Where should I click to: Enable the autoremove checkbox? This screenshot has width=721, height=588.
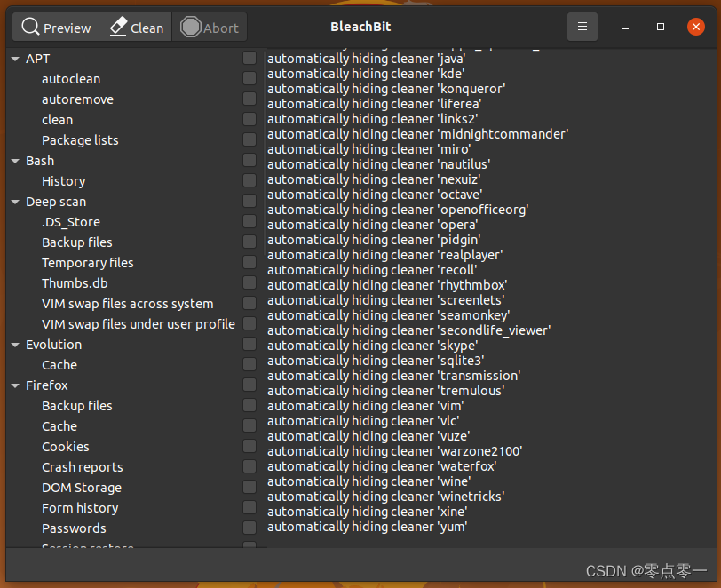pos(250,99)
